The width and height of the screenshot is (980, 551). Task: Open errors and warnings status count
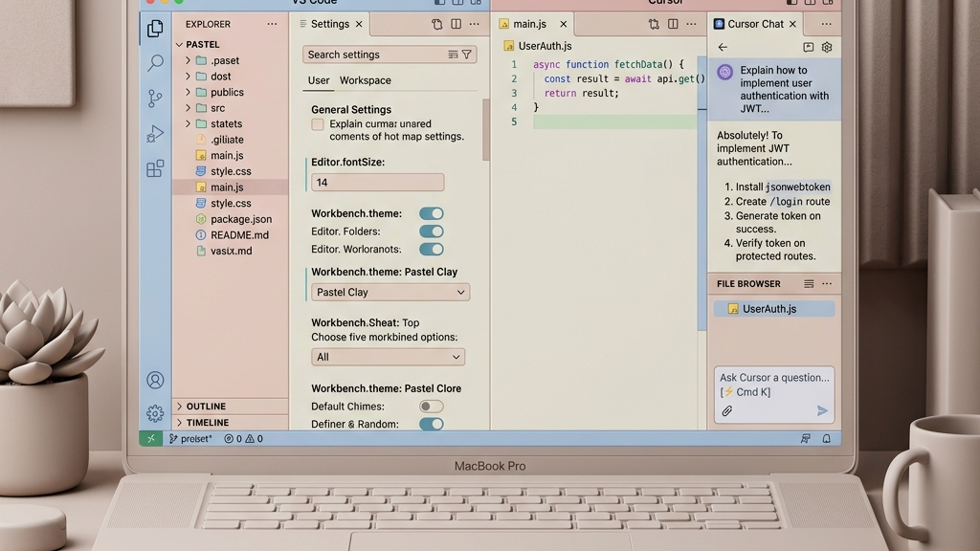244,438
